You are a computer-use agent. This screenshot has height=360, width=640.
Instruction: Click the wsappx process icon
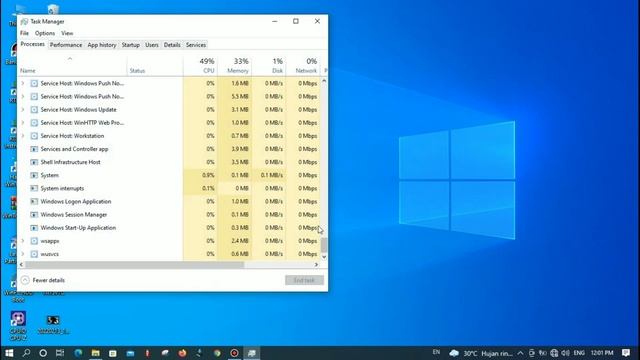[34, 241]
